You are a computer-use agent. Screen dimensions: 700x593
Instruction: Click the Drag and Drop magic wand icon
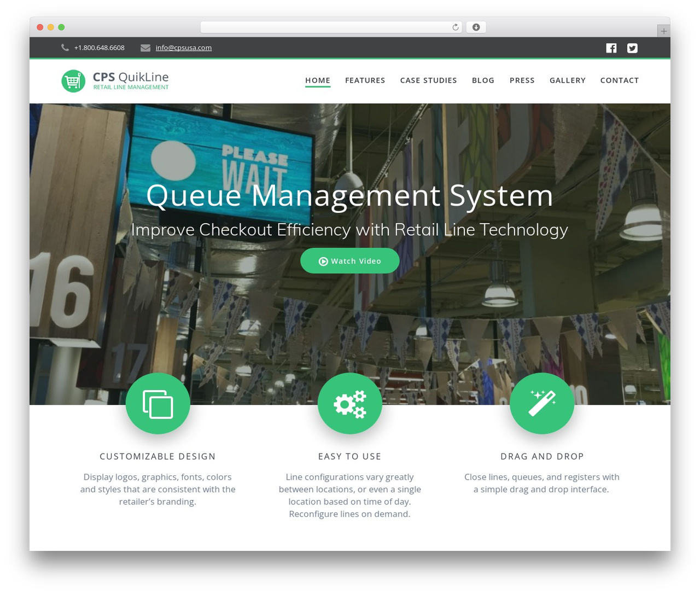542,404
